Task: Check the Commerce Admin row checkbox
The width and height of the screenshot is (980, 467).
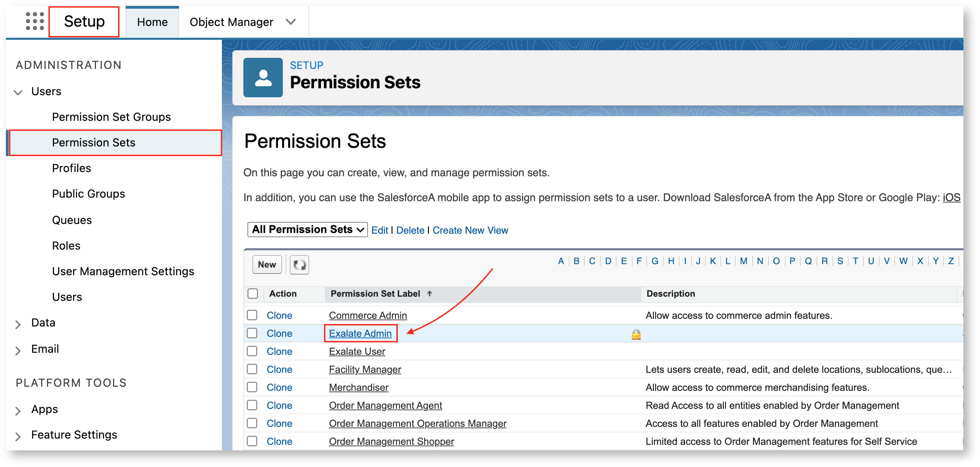Action: point(252,315)
